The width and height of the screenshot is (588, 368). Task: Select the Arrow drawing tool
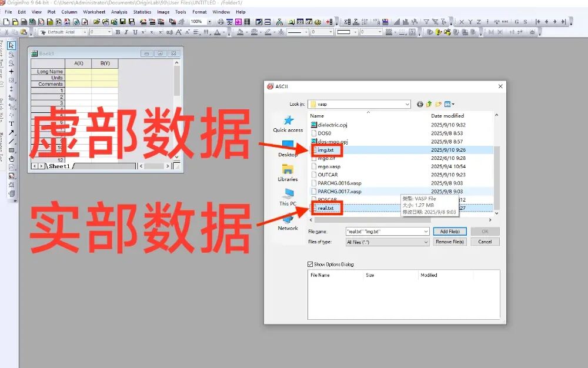[x=11, y=133]
